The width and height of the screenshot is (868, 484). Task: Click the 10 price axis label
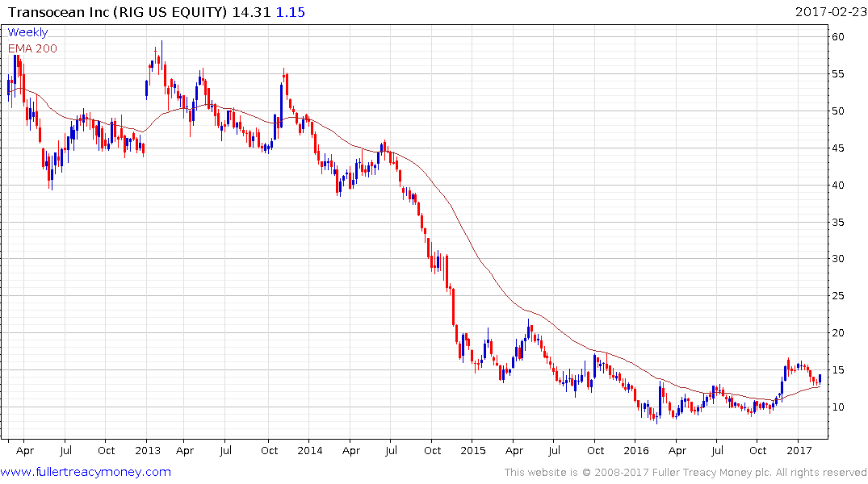click(837, 407)
